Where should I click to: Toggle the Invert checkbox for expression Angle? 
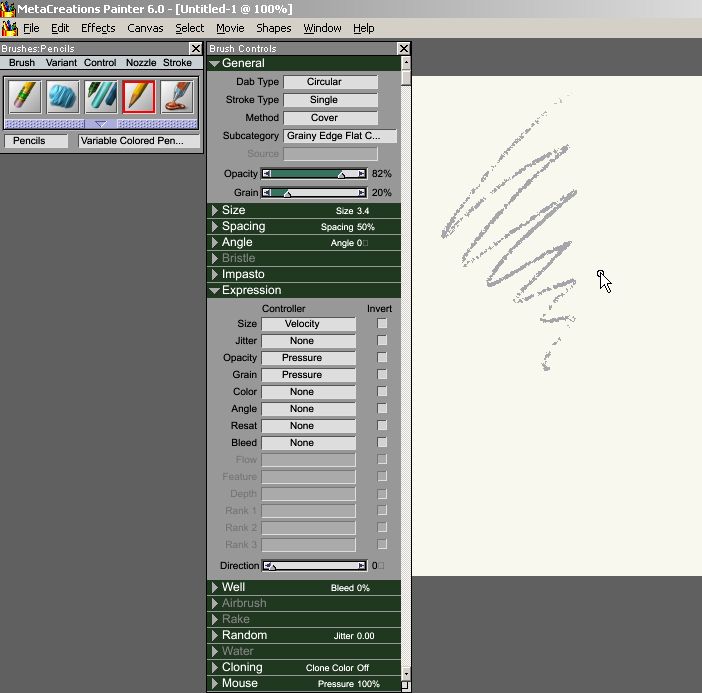[382, 409]
